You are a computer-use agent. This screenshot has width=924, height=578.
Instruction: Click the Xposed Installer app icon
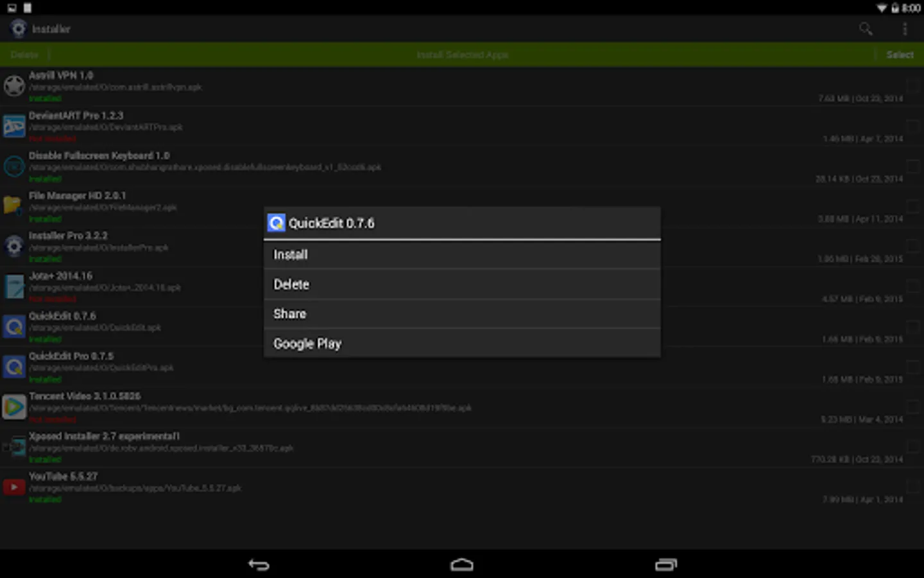point(14,447)
